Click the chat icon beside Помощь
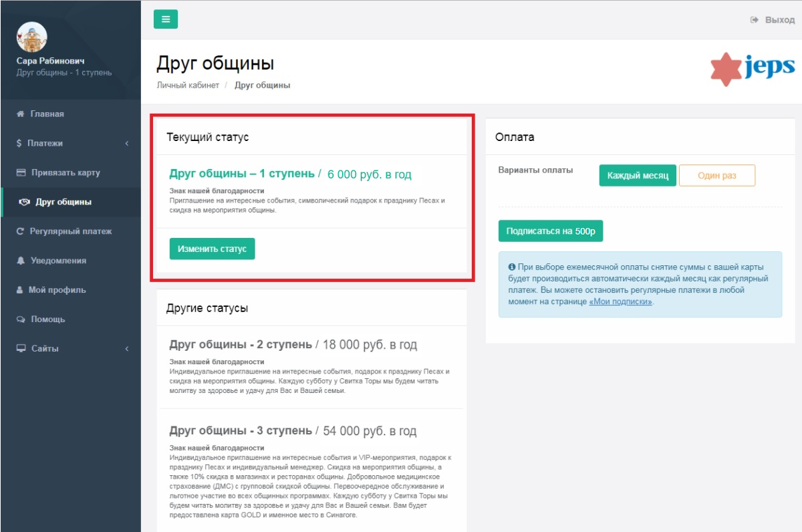This screenshot has height=532, width=802. click(x=21, y=319)
